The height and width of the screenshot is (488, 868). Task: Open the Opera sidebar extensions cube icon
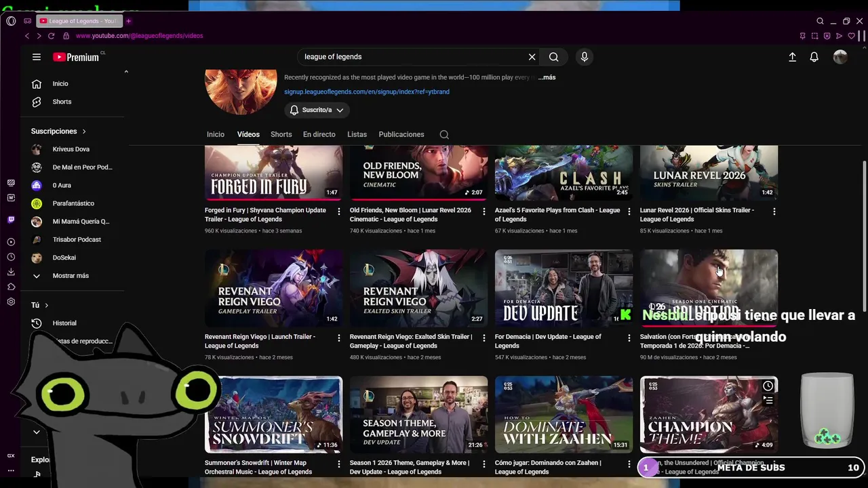point(11,287)
